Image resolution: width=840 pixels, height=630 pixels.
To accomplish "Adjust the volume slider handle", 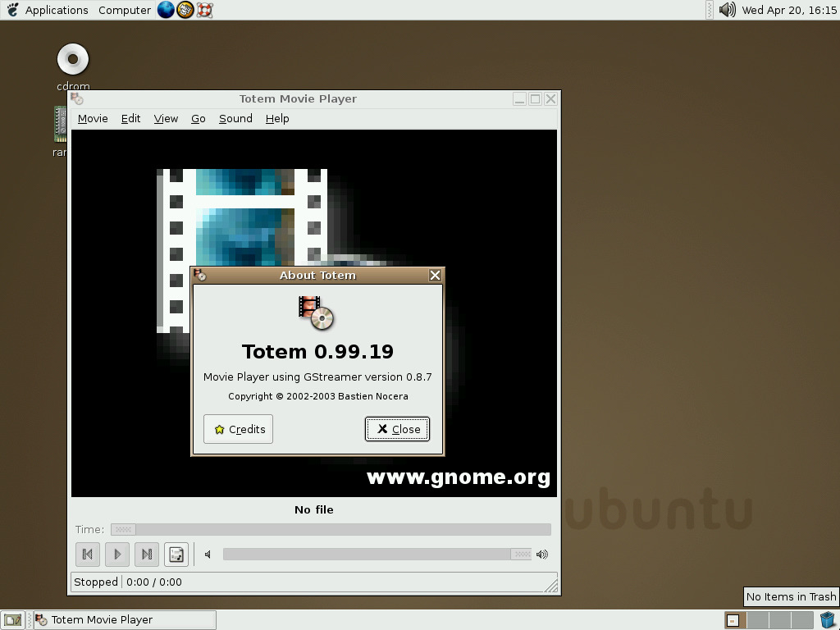I will [x=522, y=554].
